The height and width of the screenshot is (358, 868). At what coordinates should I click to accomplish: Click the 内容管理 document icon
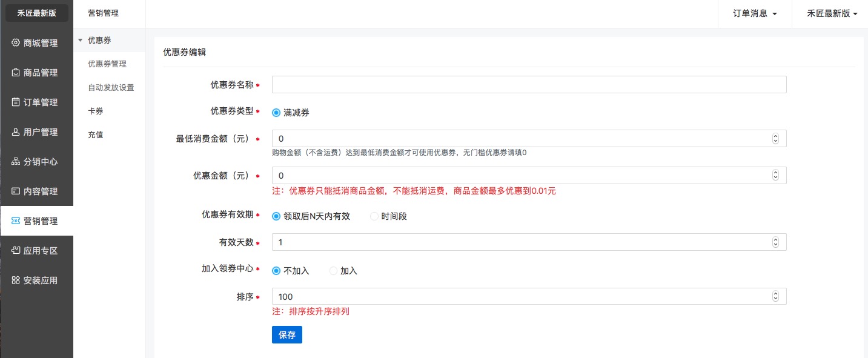pyautogui.click(x=16, y=191)
